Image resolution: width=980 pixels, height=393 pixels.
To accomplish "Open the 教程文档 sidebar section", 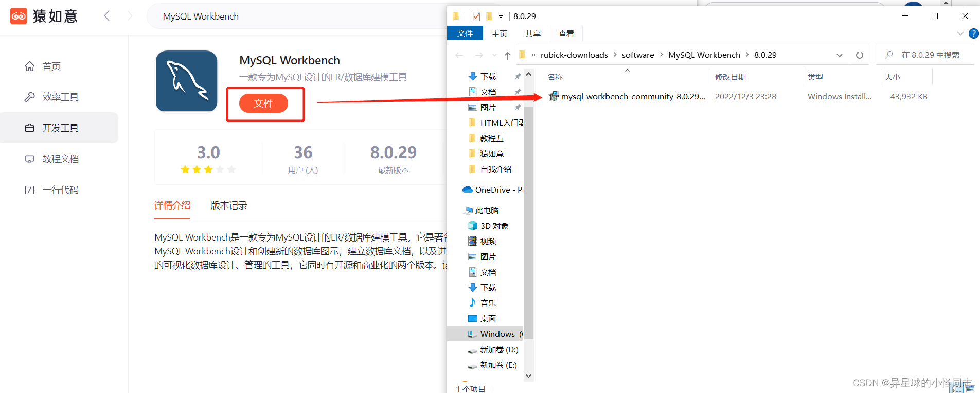I will click(x=59, y=159).
